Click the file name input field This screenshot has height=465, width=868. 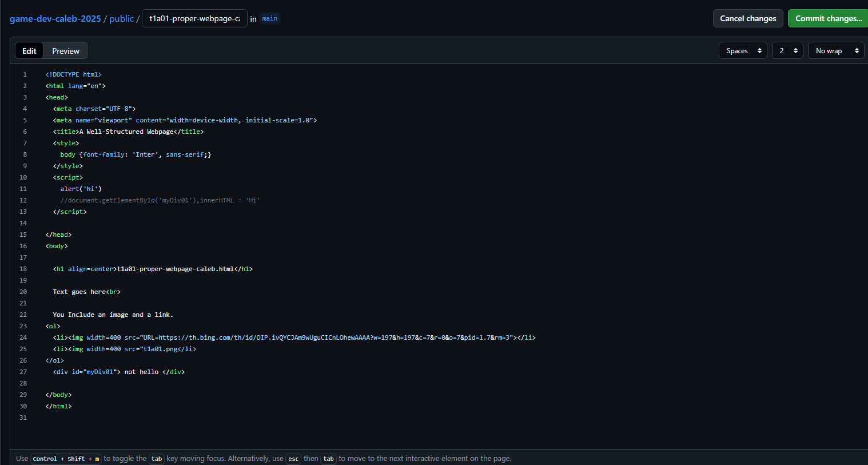[194, 18]
